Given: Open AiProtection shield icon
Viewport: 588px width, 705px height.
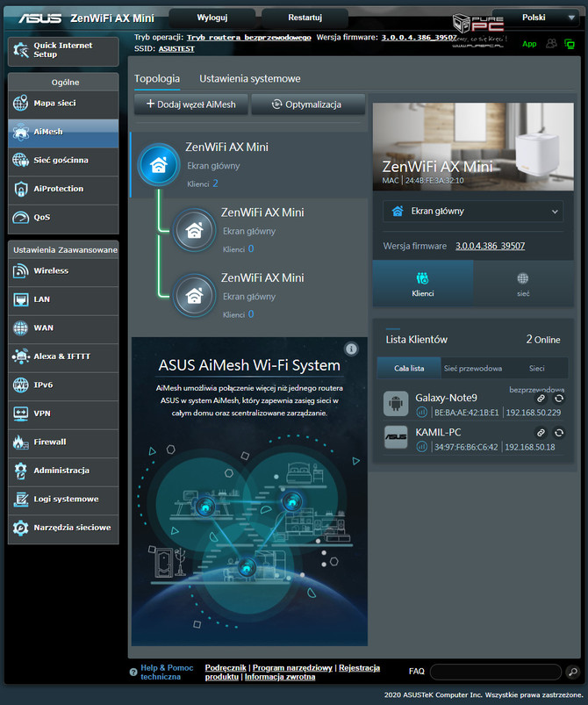Looking at the screenshot, I should 21,189.
